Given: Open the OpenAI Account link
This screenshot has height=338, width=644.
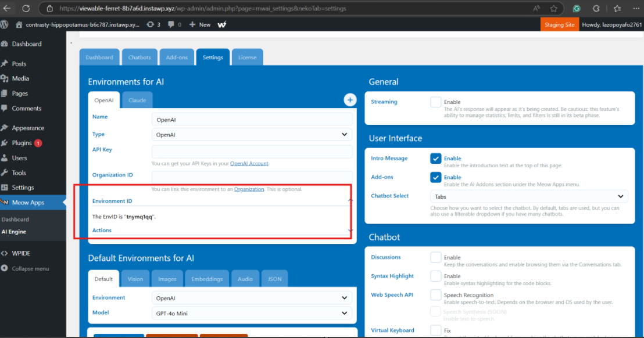Looking at the screenshot, I should tap(249, 163).
